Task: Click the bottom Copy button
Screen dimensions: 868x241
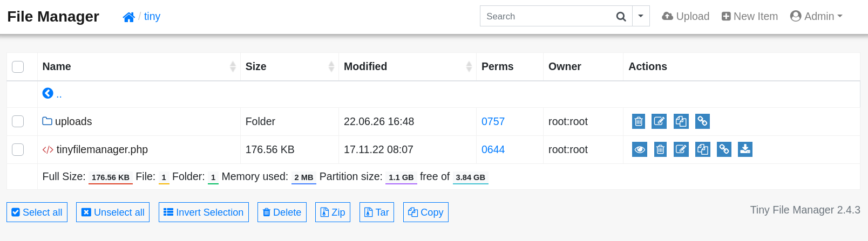Action: (426, 212)
